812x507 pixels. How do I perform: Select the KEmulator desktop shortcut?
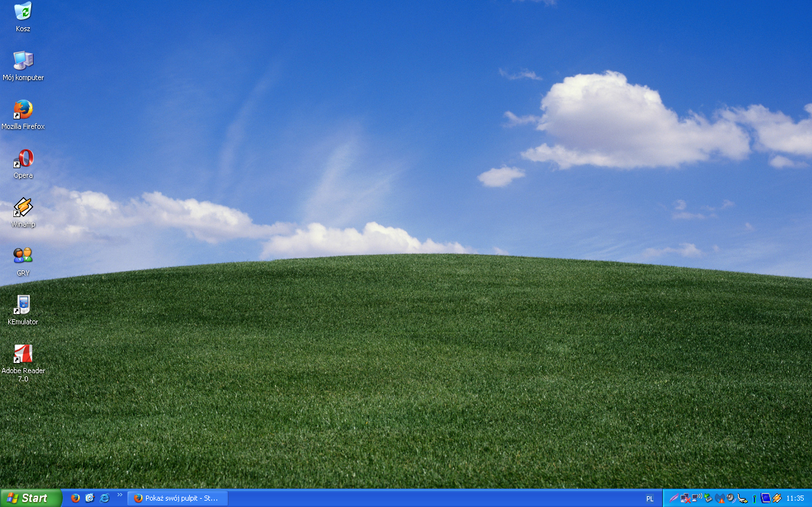(x=23, y=310)
